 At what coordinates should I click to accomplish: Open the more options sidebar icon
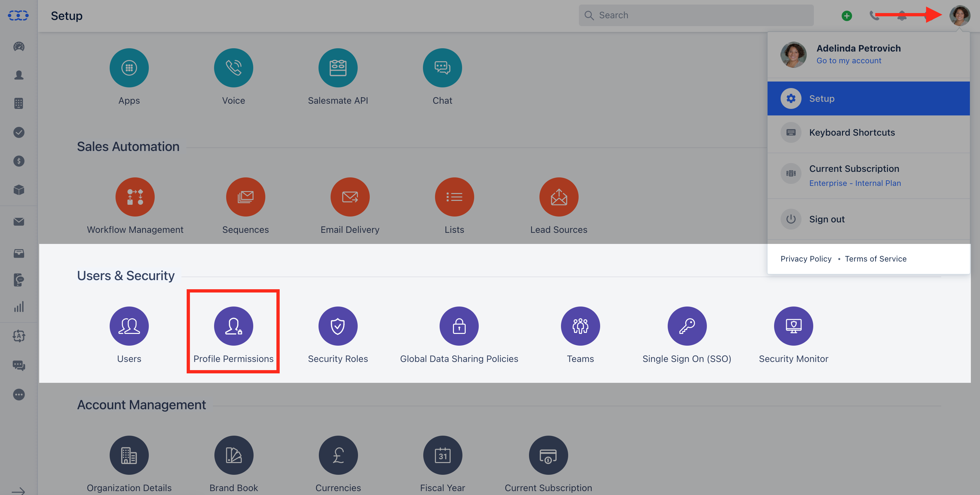click(x=19, y=395)
